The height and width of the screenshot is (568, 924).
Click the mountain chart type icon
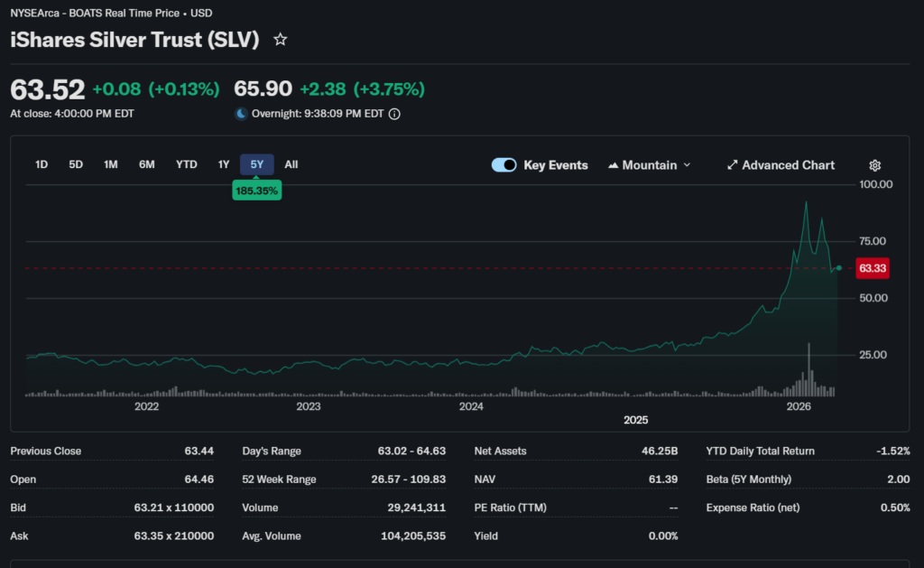(x=614, y=165)
